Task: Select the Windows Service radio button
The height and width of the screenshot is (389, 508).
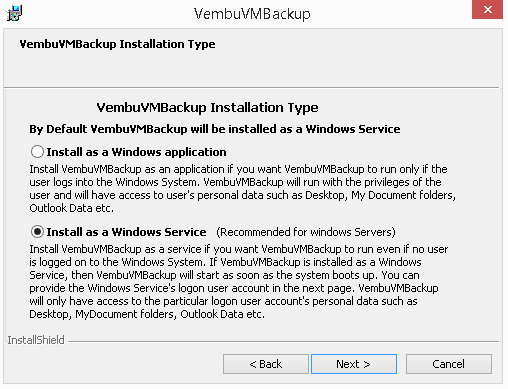Action: (37, 231)
